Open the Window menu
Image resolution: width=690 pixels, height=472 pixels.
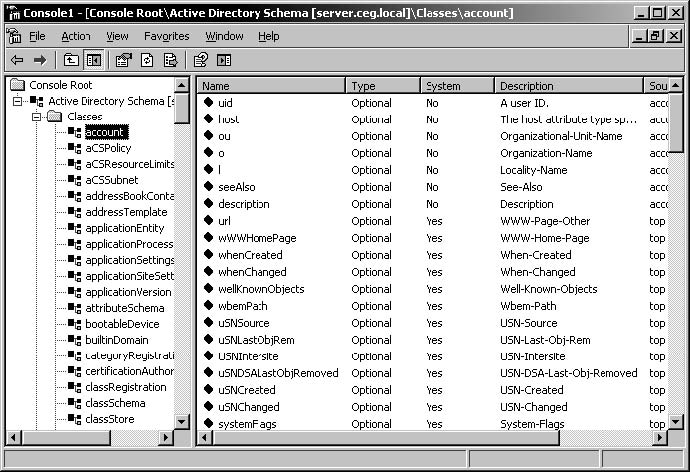224,36
